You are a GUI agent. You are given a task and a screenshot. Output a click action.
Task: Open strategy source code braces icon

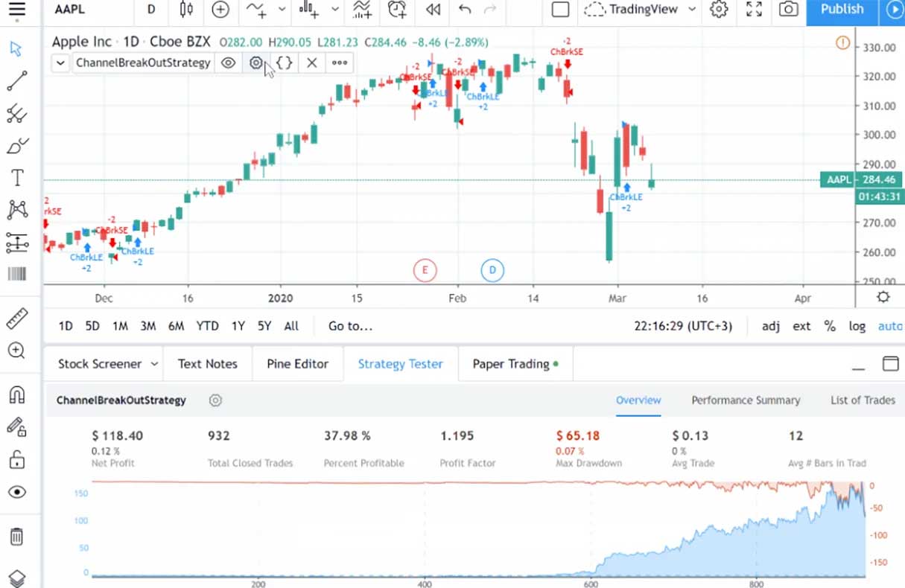[284, 63]
